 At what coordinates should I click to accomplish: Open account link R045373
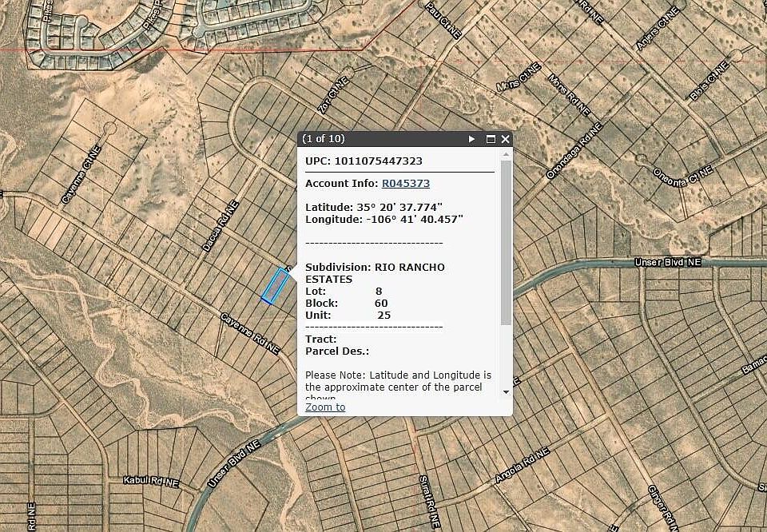coord(405,184)
